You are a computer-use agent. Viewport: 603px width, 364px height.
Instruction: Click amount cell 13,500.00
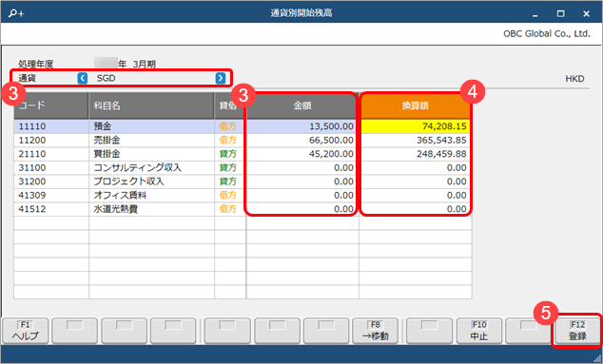pos(301,126)
